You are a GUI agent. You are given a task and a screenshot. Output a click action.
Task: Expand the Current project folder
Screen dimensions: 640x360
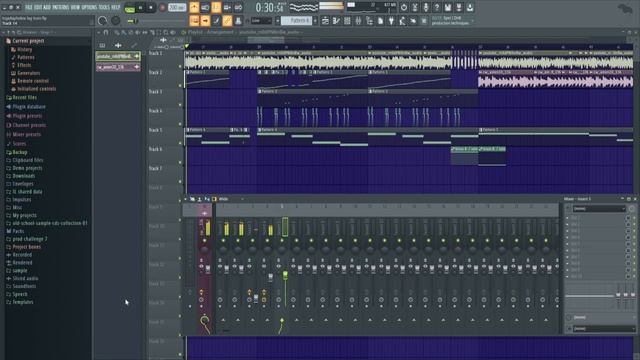point(28,41)
